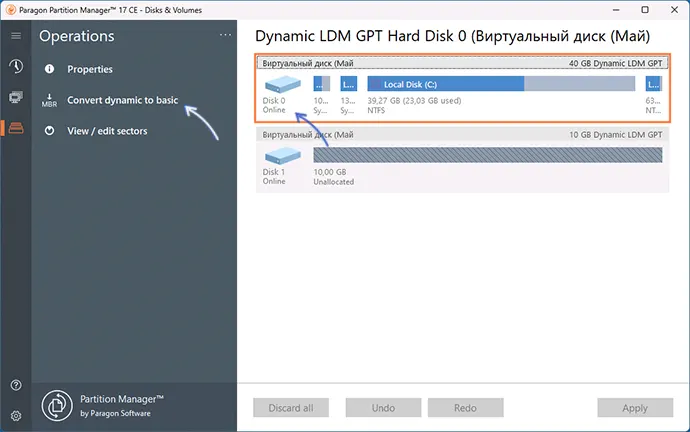Click the 'Disk 1' label
Image resolution: width=690 pixels, height=432 pixels.
click(x=274, y=172)
